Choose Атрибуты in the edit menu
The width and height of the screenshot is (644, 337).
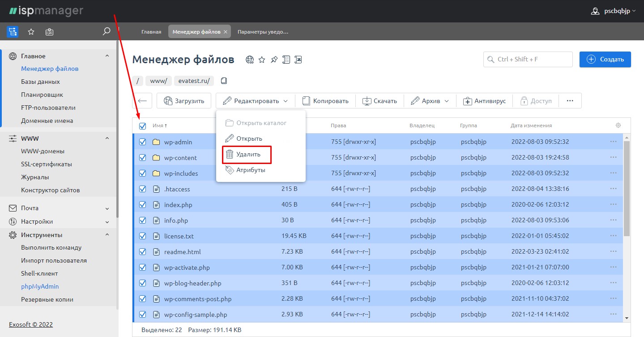pos(245,170)
